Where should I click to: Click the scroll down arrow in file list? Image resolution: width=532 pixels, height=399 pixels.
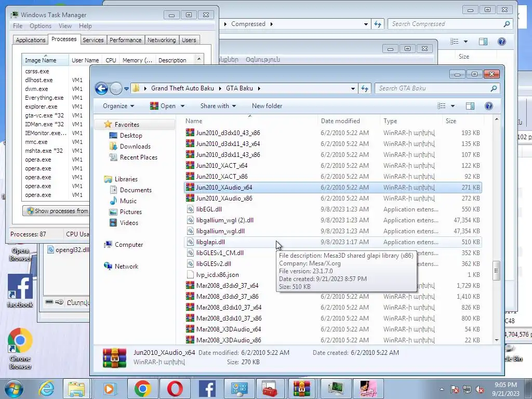pyautogui.click(x=497, y=340)
